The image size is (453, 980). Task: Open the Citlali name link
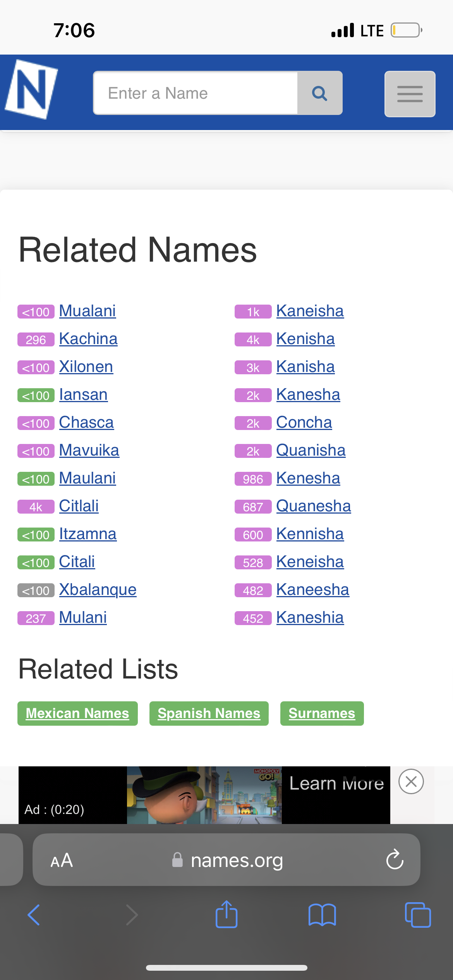click(79, 506)
